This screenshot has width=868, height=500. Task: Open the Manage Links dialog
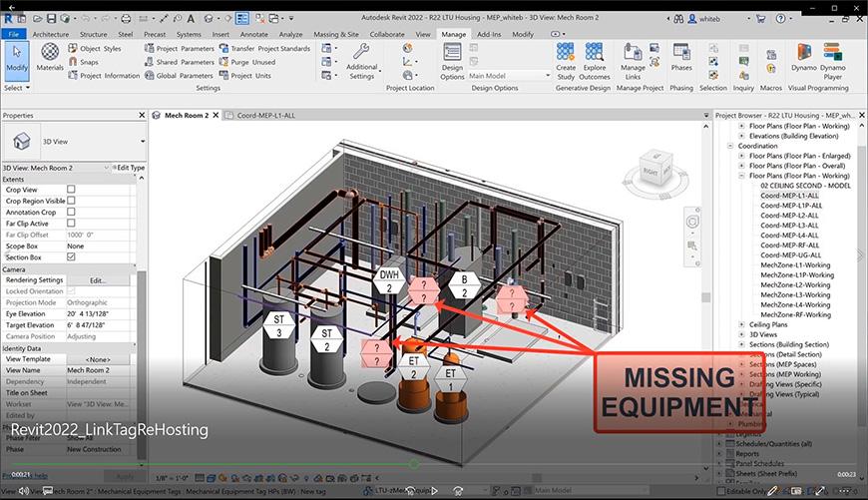point(633,62)
